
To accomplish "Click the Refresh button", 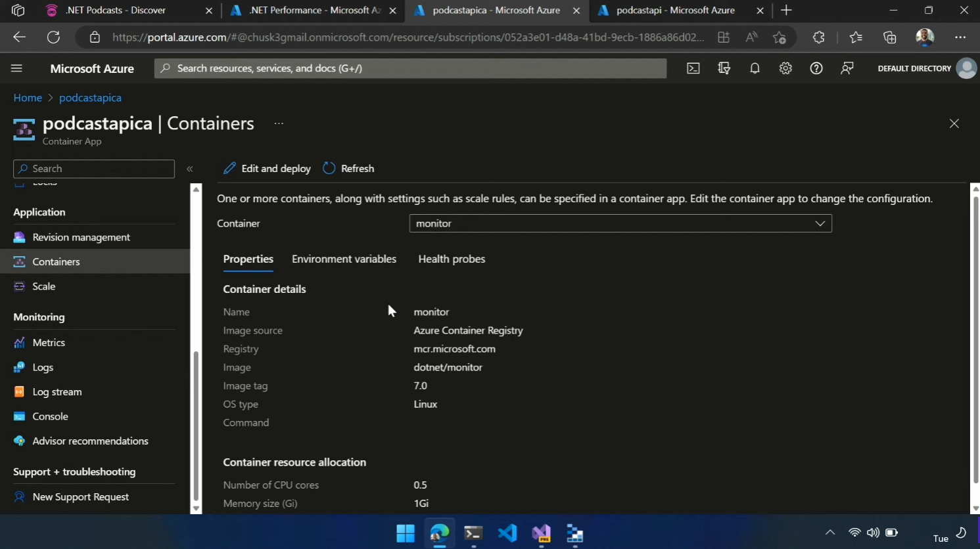I will [348, 169].
